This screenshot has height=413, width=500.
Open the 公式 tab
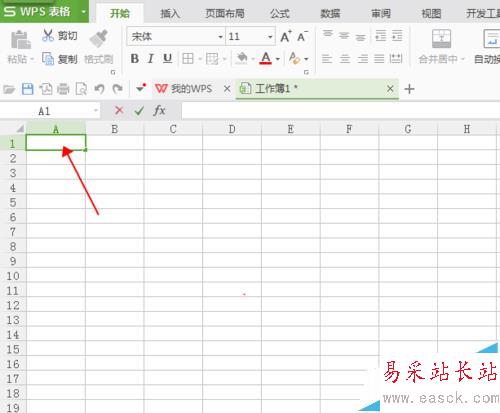[x=280, y=14]
